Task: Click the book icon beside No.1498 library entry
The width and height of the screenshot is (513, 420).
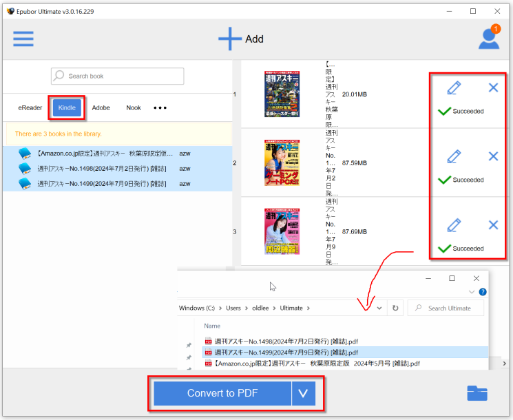Action: (25, 169)
